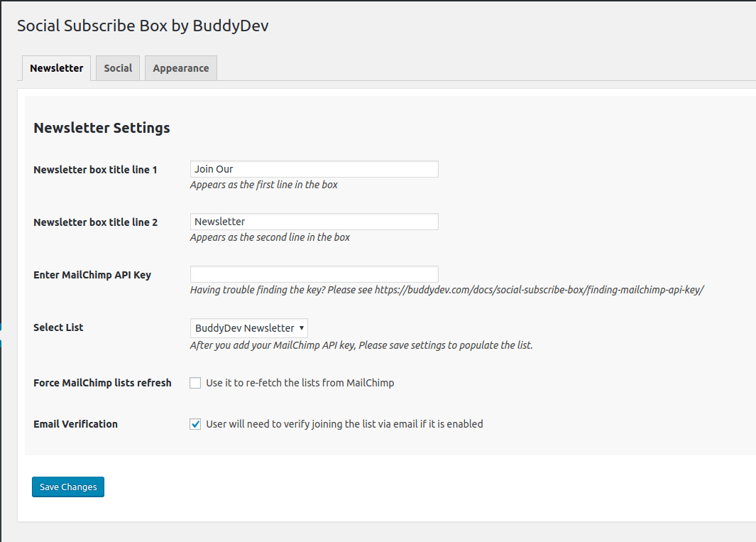The image size is (756, 542).
Task: Click the 'Newsletter box title line 1' label
Action: pos(95,170)
